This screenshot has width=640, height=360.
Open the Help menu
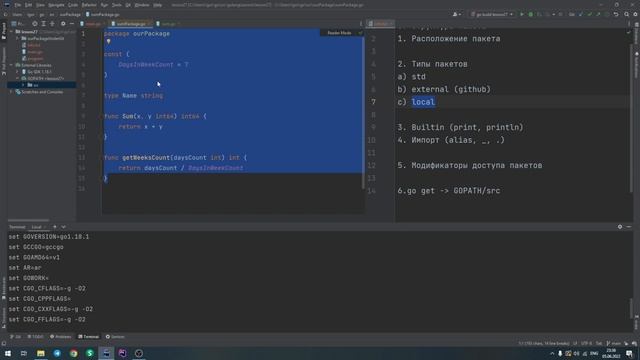(158, 5)
